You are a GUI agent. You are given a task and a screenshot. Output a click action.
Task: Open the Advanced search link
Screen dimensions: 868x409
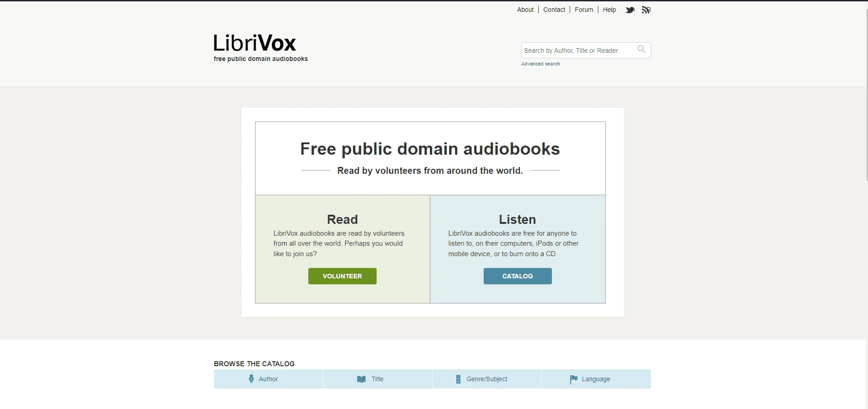point(541,64)
